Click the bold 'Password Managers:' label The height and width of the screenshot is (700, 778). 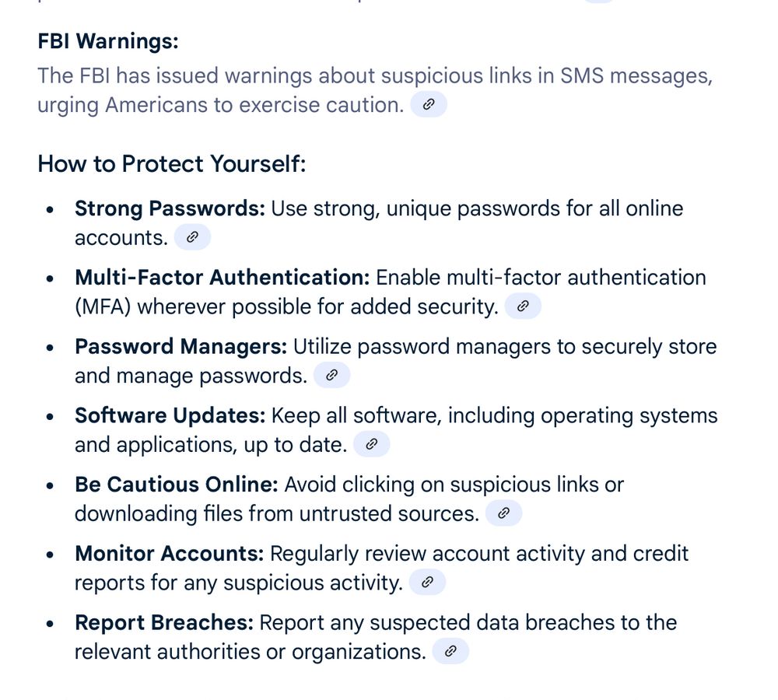point(181,346)
